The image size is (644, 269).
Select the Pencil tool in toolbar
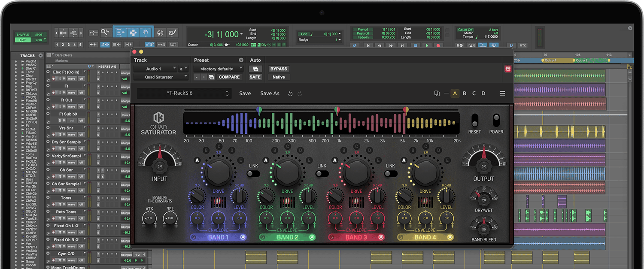[173, 33]
